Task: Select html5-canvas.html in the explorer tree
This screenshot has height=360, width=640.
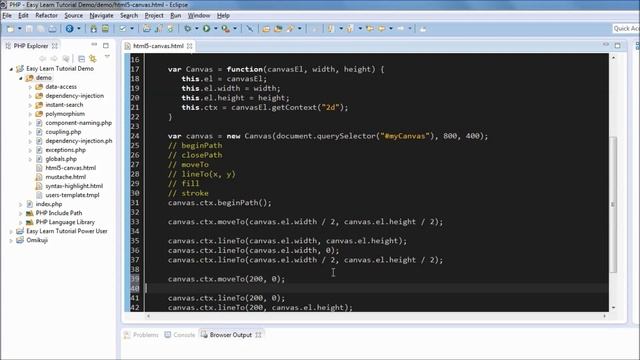Action: coord(71,168)
